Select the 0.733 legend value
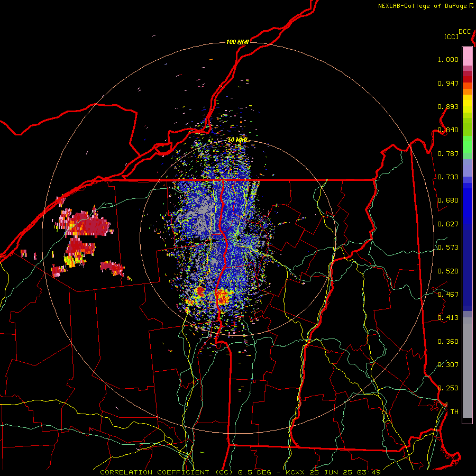This screenshot has height=476, width=476. click(x=448, y=177)
